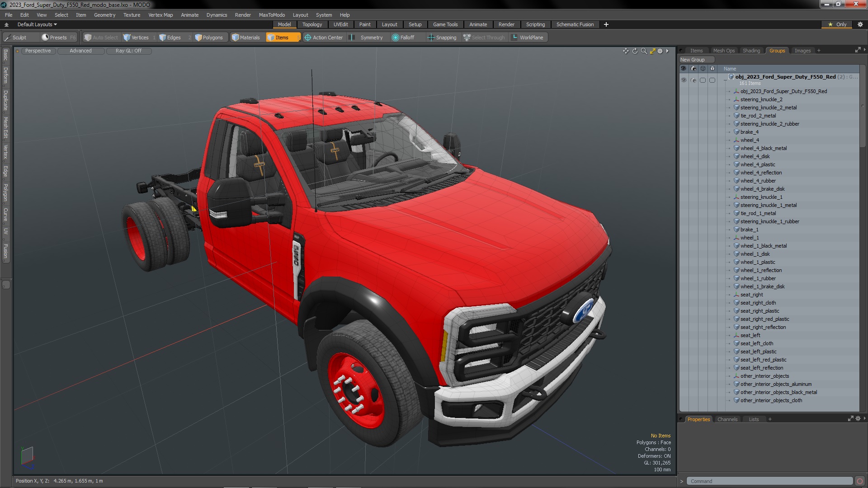This screenshot has height=488, width=868.
Task: Click the Groups list vertical scrollbar
Action: [x=862, y=107]
